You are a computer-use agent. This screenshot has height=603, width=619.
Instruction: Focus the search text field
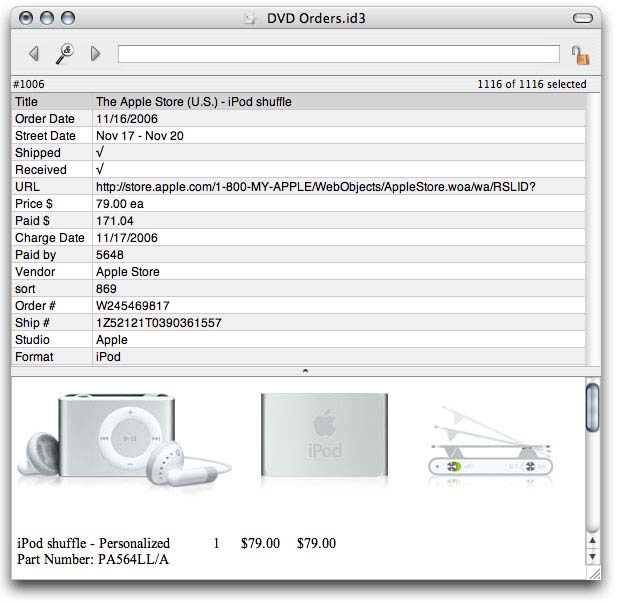338,54
